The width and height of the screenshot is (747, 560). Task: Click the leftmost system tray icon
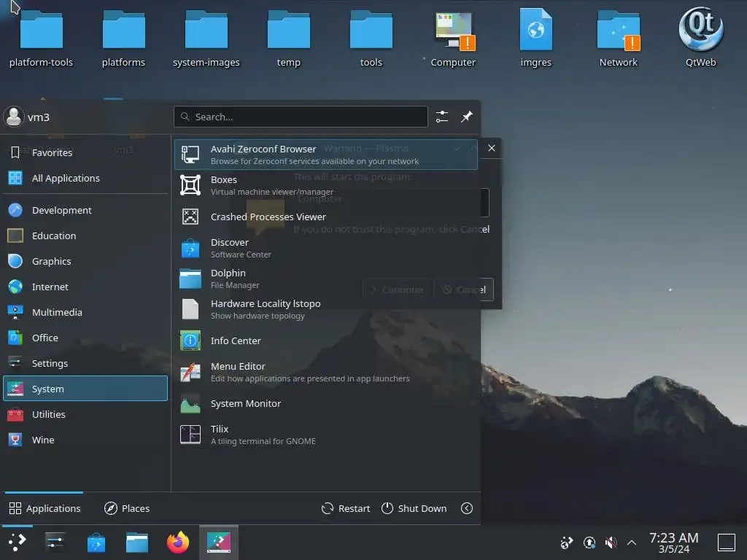[567, 542]
